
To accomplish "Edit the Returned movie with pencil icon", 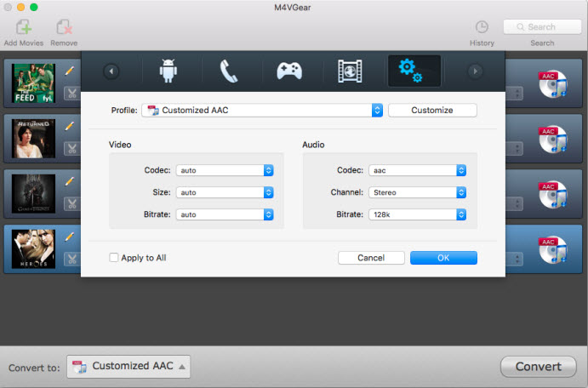I will (x=70, y=126).
